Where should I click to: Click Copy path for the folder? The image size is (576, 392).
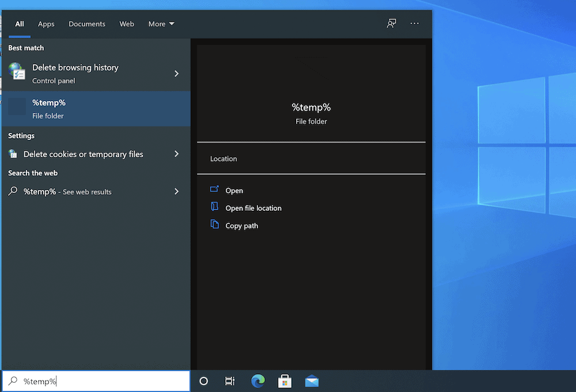tap(241, 226)
